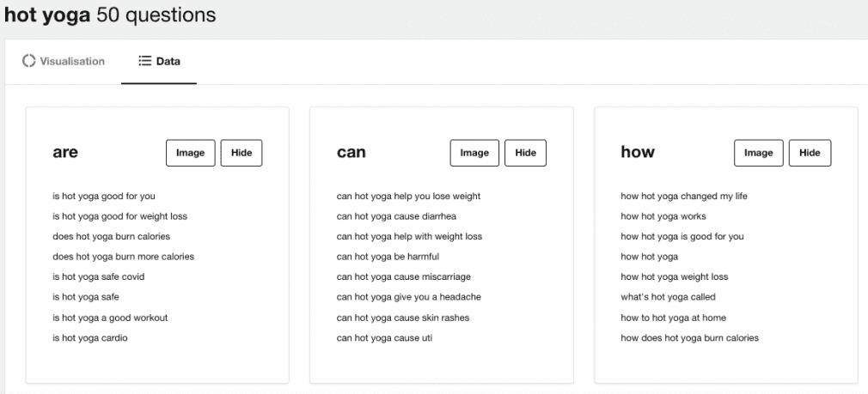Click 'can hot yoga give you a headache'
This screenshot has height=394, width=868.
(409, 297)
